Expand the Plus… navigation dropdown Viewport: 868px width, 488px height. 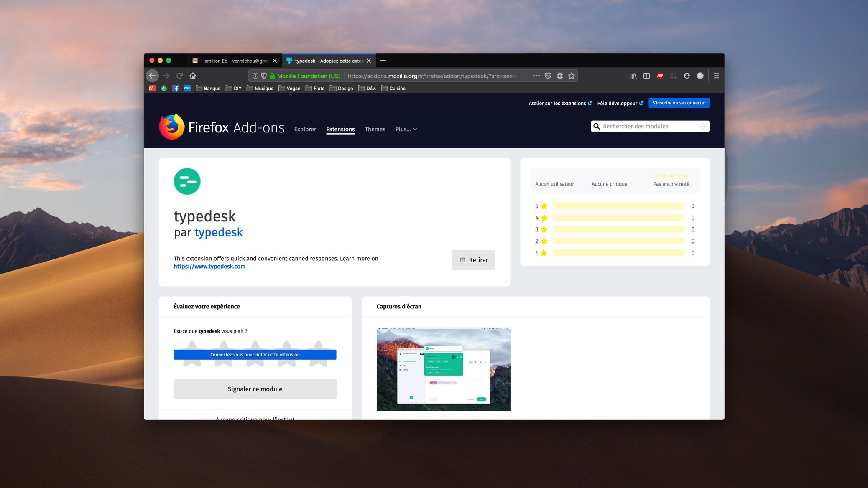(406, 129)
